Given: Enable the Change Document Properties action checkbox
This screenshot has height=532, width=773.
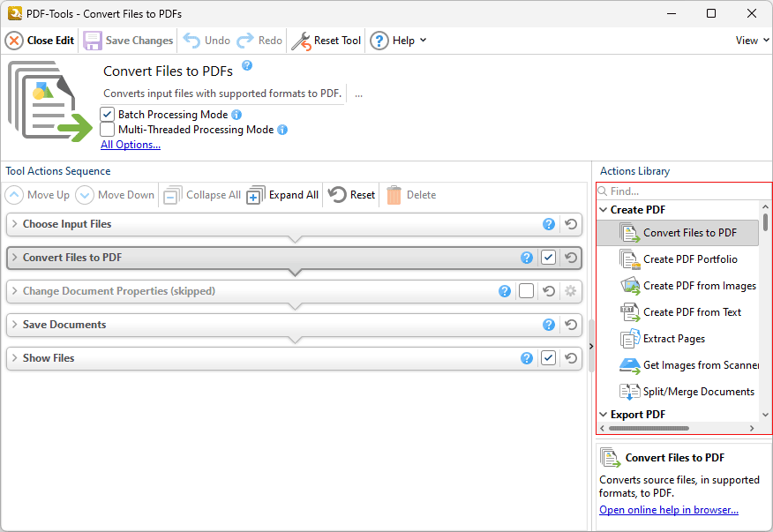Looking at the screenshot, I should [x=526, y=291].
